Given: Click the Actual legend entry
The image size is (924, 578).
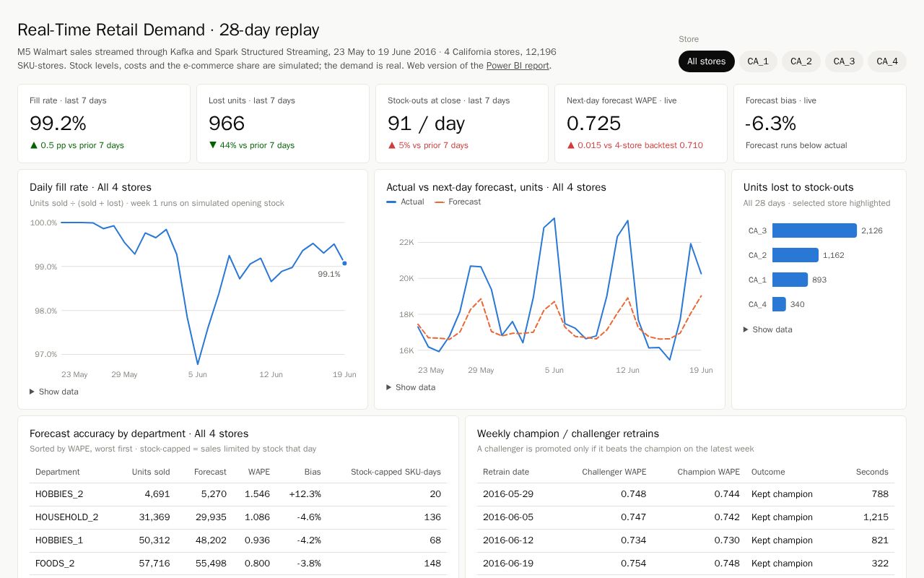Looking at the screenshot, I should click(406, 202).
